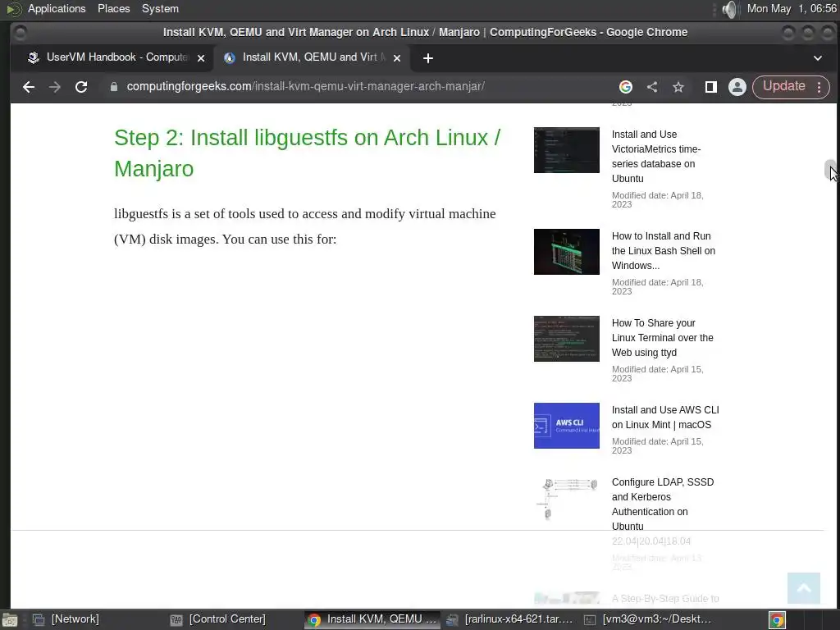The image size is (840, 630).
Task: Click the Step 2 libguestfs heading
Action: pos(307,153)
